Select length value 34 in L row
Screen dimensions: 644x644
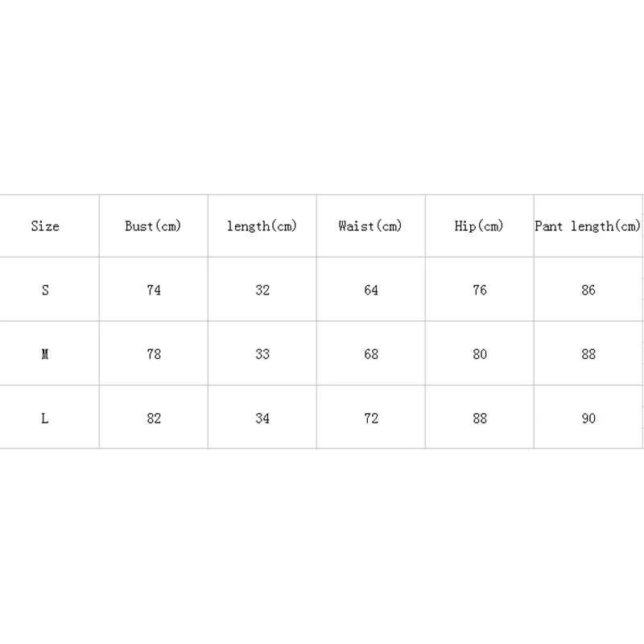[x=262, y=419]
